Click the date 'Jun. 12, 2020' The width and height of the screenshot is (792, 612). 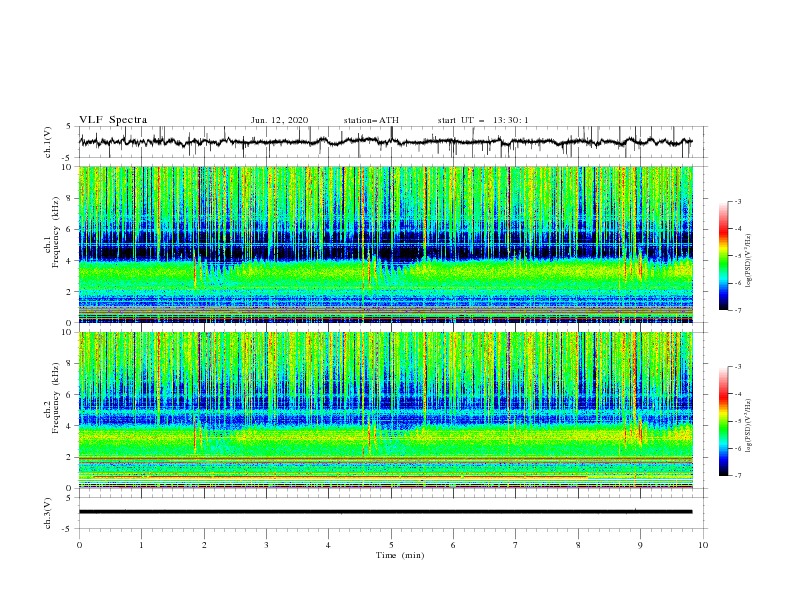[279, 120]
